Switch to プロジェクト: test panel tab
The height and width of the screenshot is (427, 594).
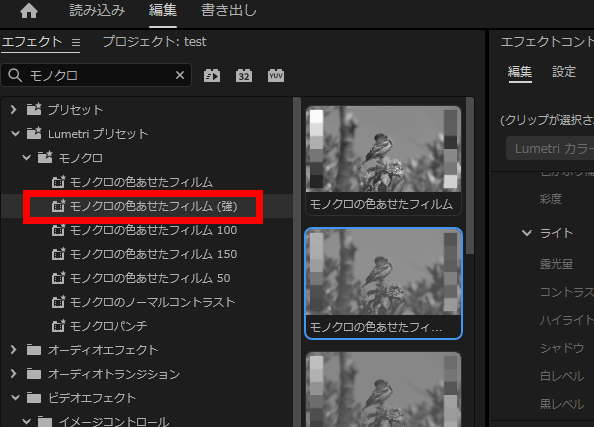point(155,41)
